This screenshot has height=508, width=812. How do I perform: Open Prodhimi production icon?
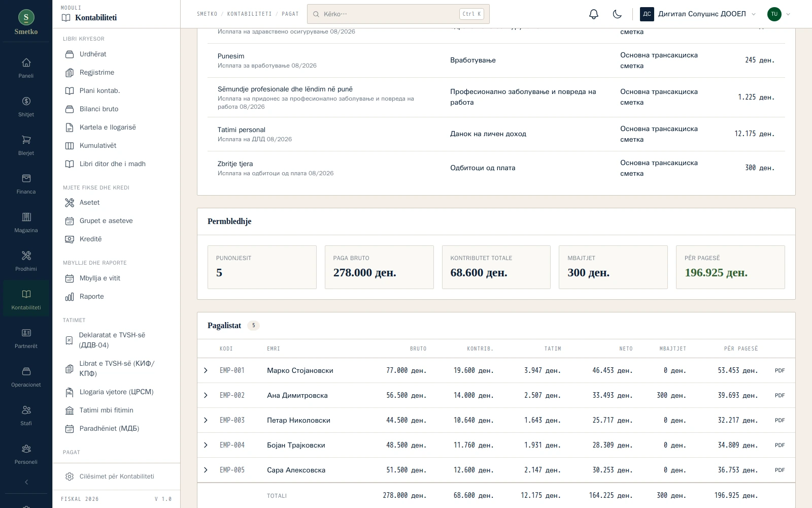click(x=26, y=261)
